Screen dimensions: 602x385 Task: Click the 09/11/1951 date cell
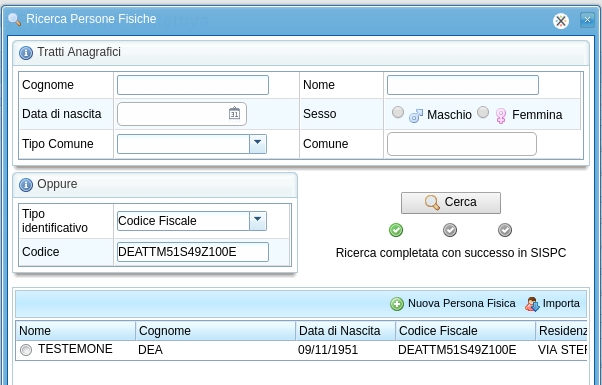pos(328,350)
